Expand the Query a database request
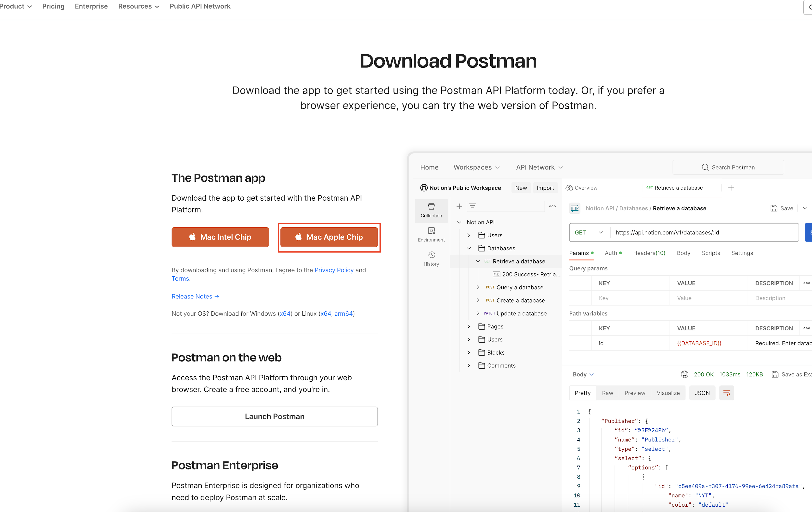This screenshot has width=812, height=512. click(x=477, y=287)
